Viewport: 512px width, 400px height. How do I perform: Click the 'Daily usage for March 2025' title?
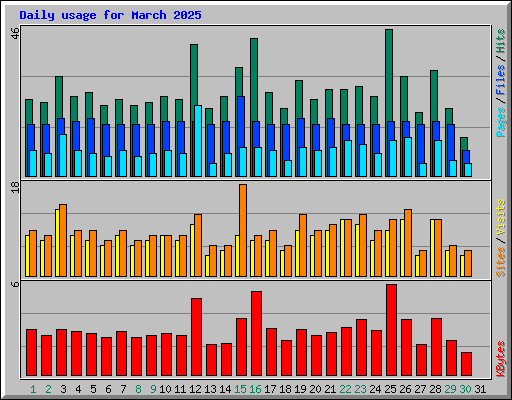110,15
